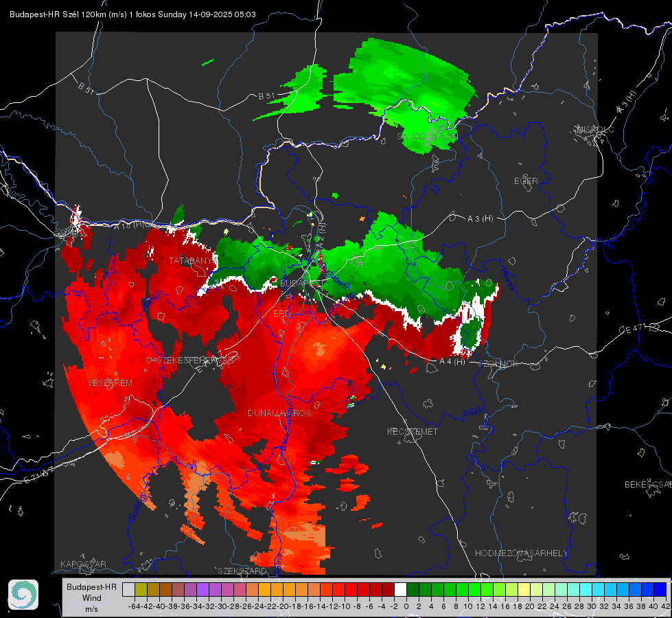Click the white zero-velocity legend swatch
The image size is (672, 618).
point(400,590)
